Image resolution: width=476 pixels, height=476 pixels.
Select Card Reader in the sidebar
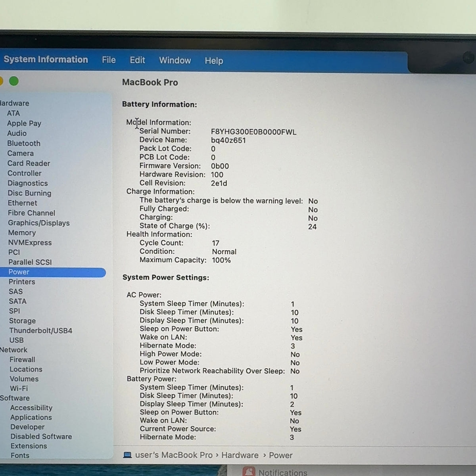click(x=29, y=163)
